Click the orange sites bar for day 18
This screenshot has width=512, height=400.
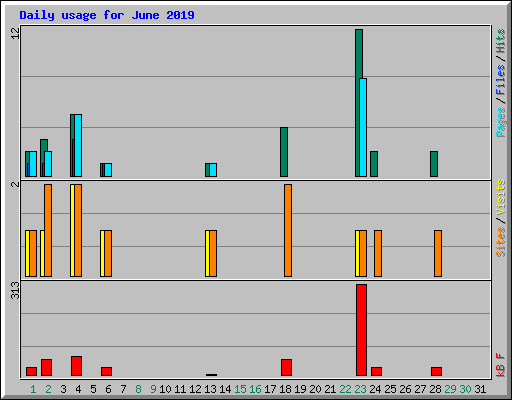(288, 230)
